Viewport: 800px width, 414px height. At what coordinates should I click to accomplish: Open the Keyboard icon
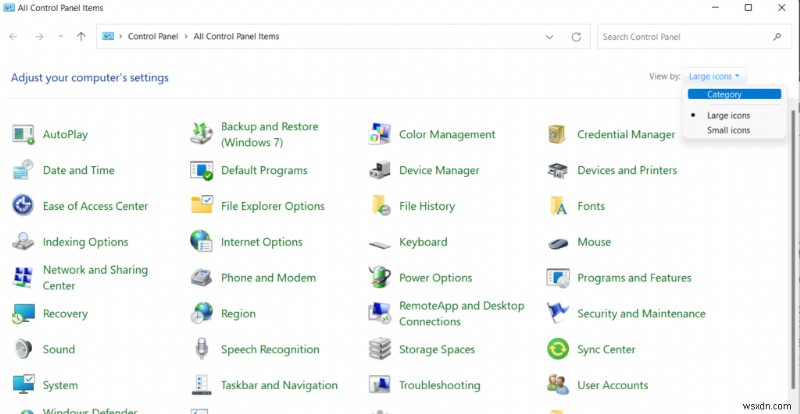(x=380, y=245)
